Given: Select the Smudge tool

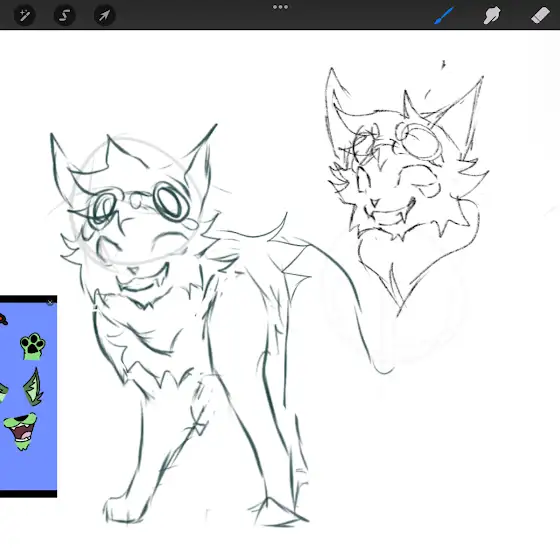Looking at the screenshot, I should click(492, 16).
